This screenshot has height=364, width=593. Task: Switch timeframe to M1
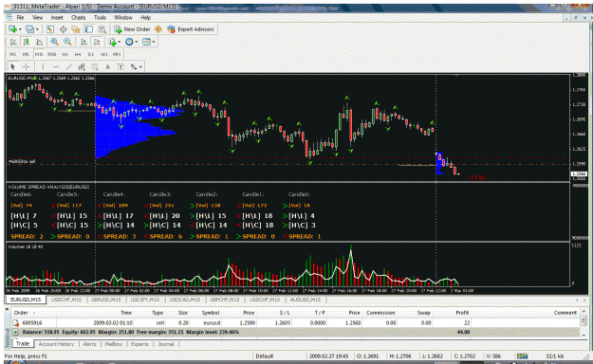13,54
